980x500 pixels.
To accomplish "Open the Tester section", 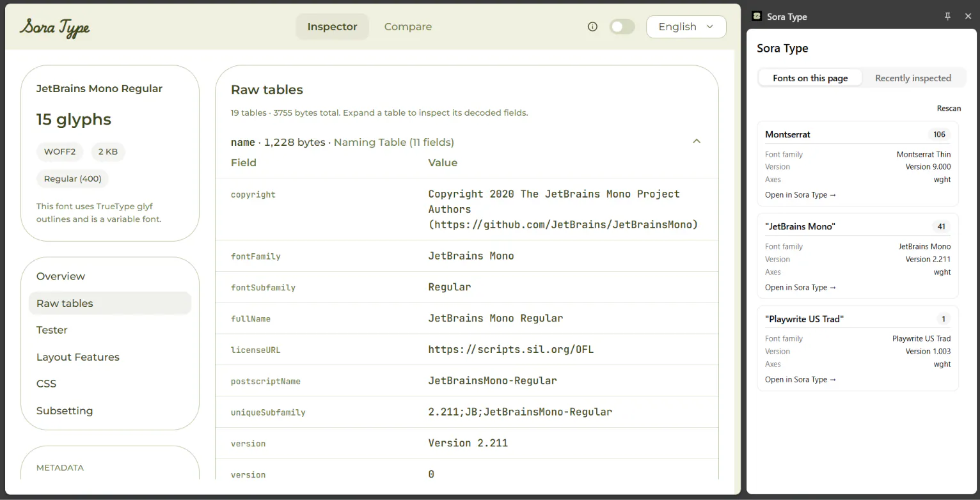I will [110, 330].
